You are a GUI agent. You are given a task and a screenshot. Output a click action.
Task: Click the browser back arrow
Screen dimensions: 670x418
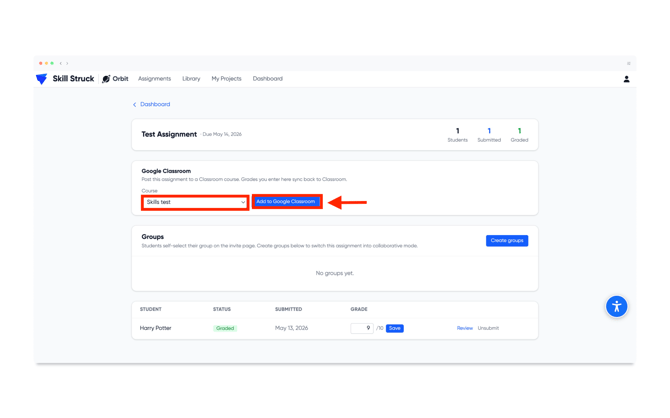click(61, 63)
